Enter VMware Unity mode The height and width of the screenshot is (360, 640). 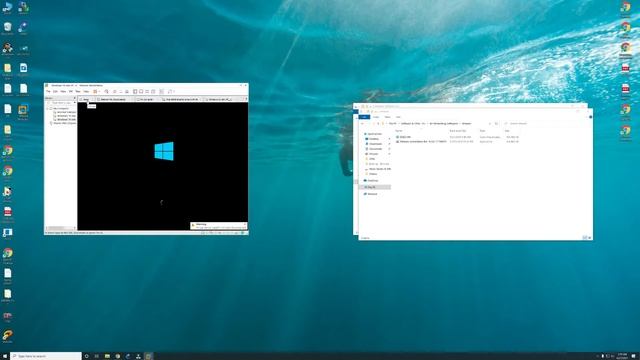click(153, 91)
